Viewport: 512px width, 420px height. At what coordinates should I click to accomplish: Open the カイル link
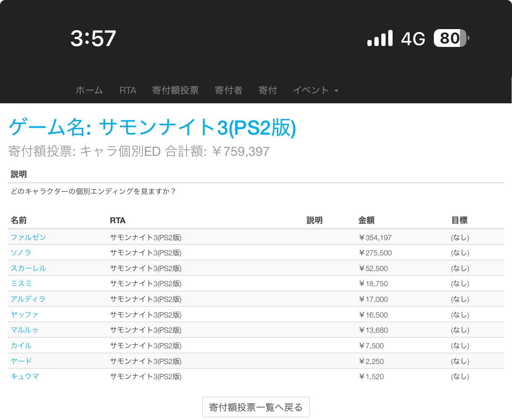click(x=21, y=346)
